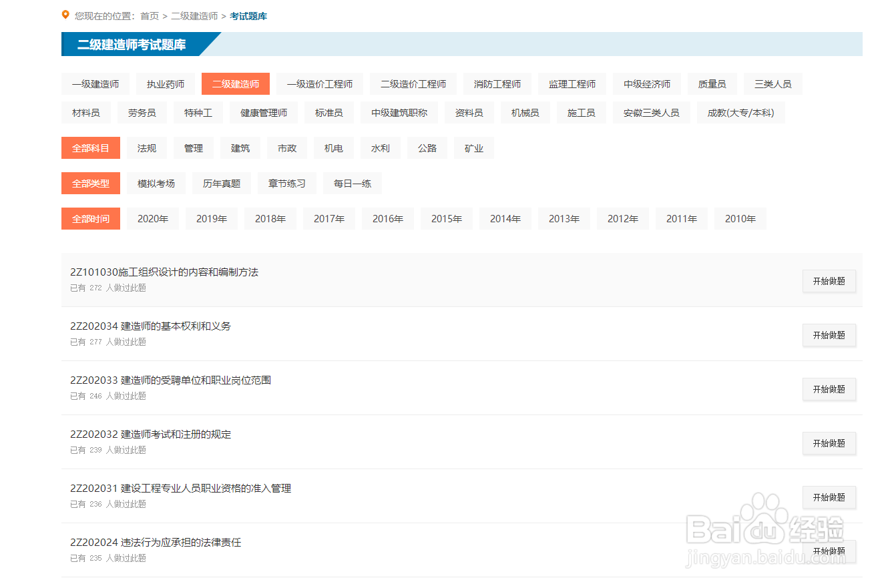Open the 每日一练 daily practice filter

coord(352,183)
